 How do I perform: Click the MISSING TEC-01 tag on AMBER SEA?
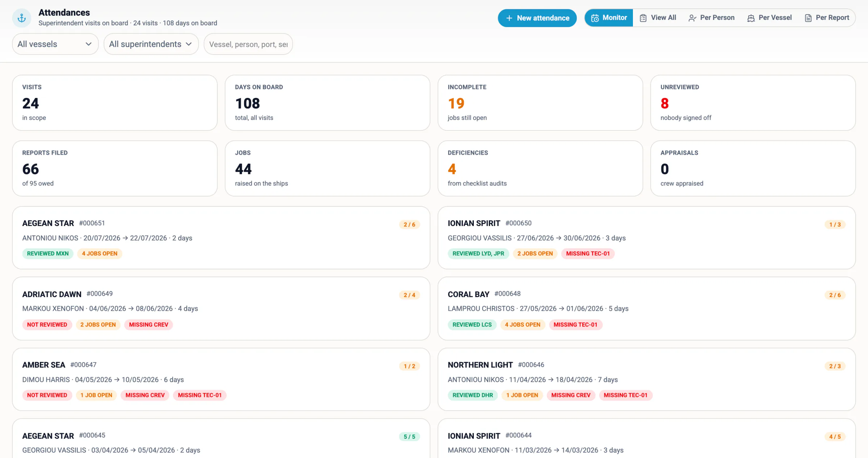pyautogui.click(x=200, y=395)
